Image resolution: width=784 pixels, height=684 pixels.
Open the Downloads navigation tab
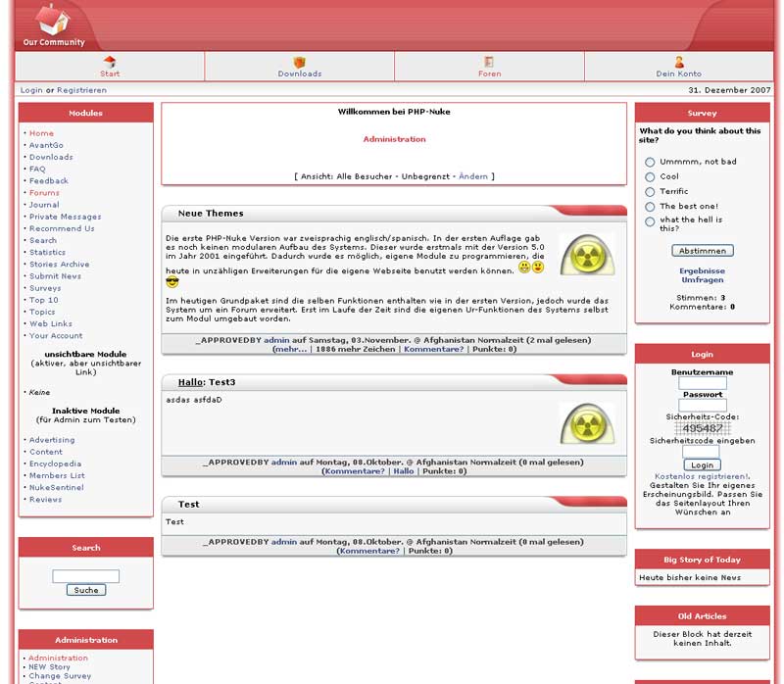[x=300, y=67]
